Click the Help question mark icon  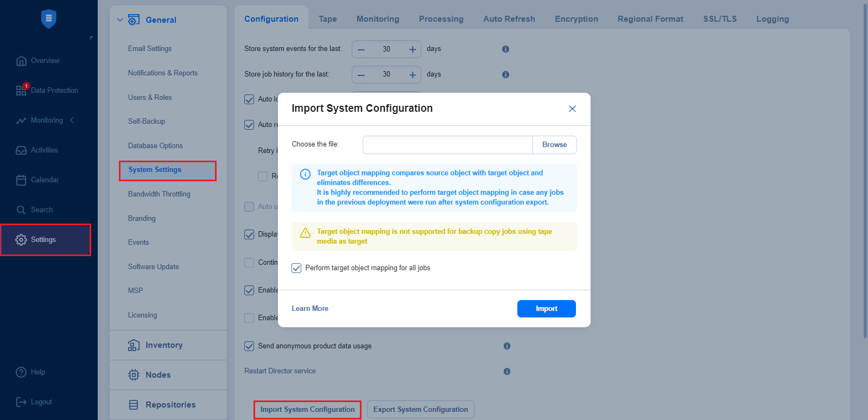click(21, 372)
